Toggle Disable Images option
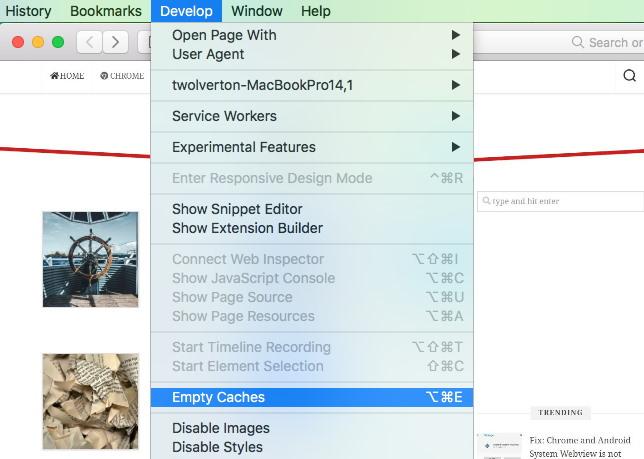The width and height of the screenshot is (644, 459). pos(221,428)
